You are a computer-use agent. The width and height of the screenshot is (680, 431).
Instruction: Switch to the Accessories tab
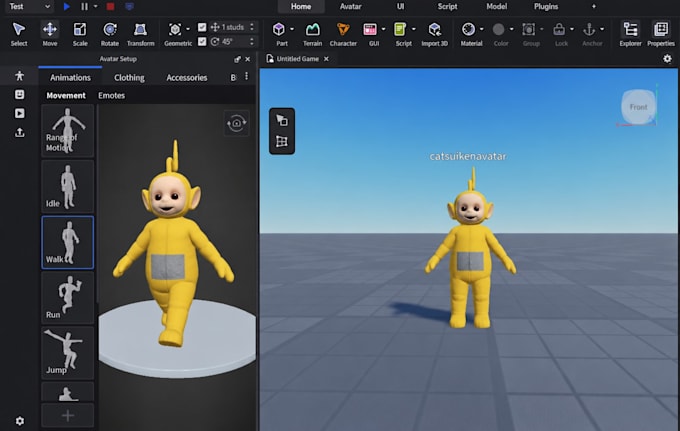coord(187,78)
